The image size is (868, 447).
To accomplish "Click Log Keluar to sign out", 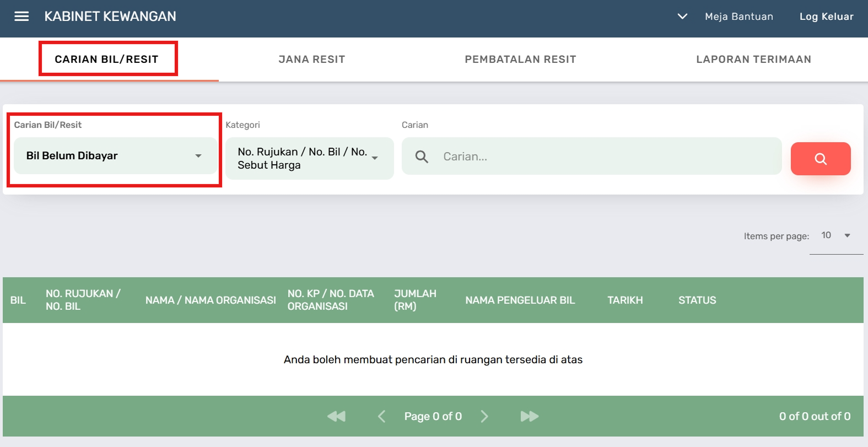I will [826, 17].
